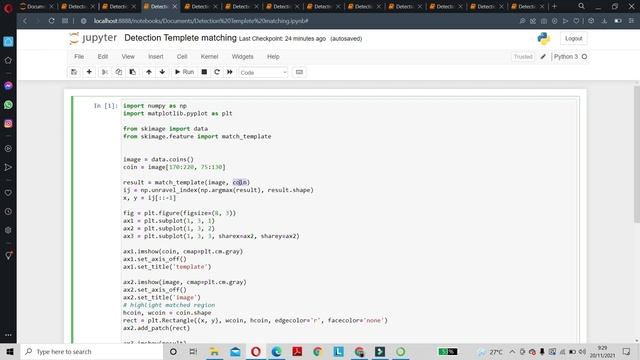The width and height of the screenshot is (640, 360).
Task: Open the notification center icon
Action: point(627,352)
